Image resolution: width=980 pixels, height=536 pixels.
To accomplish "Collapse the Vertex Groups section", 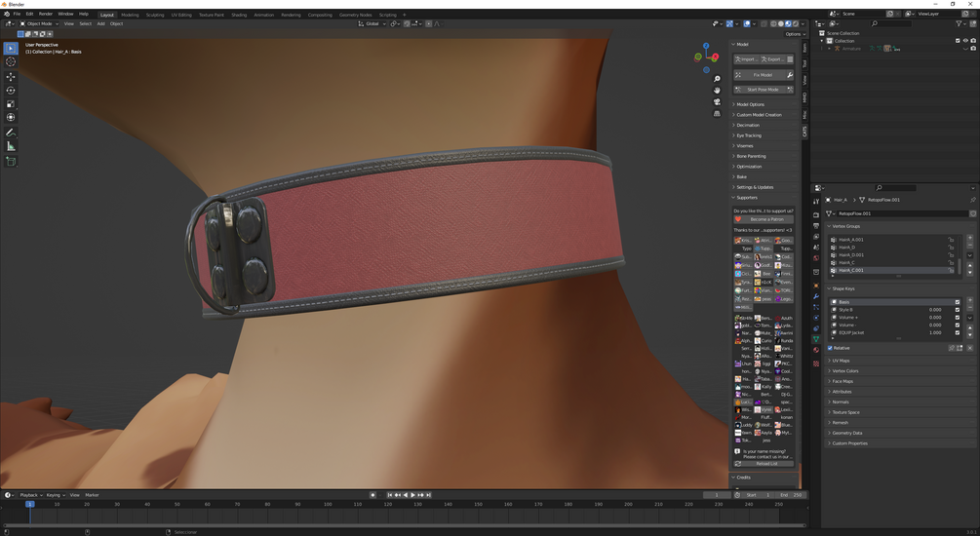I will coord(845,226).
